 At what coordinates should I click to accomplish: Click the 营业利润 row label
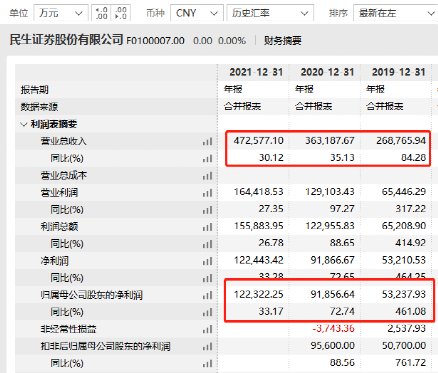coord(59,193)
